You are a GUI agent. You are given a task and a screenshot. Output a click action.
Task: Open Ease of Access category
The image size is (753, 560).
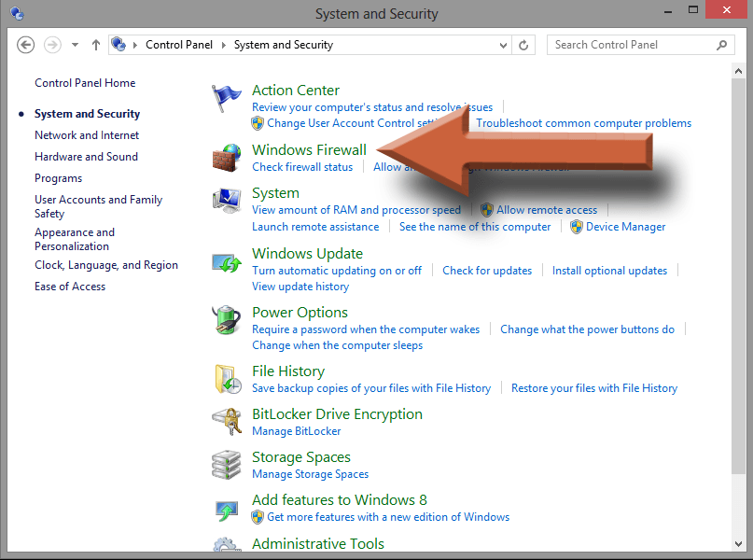tap(70, 287)
